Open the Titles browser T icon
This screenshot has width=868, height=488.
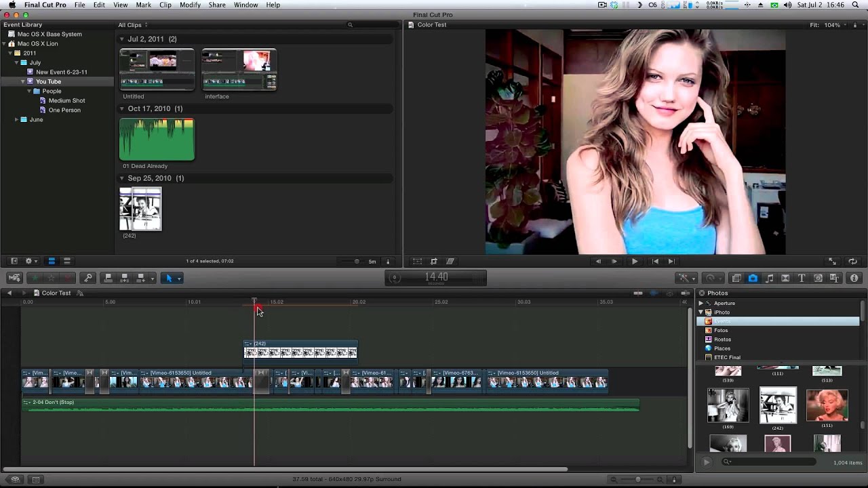tap(802, 278)
